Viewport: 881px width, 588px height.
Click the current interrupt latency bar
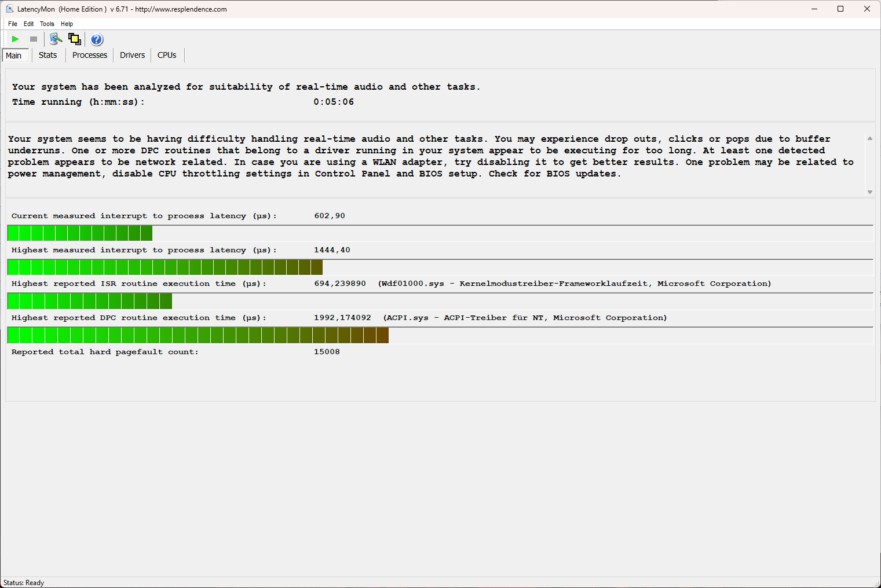[x=80, y=233]
